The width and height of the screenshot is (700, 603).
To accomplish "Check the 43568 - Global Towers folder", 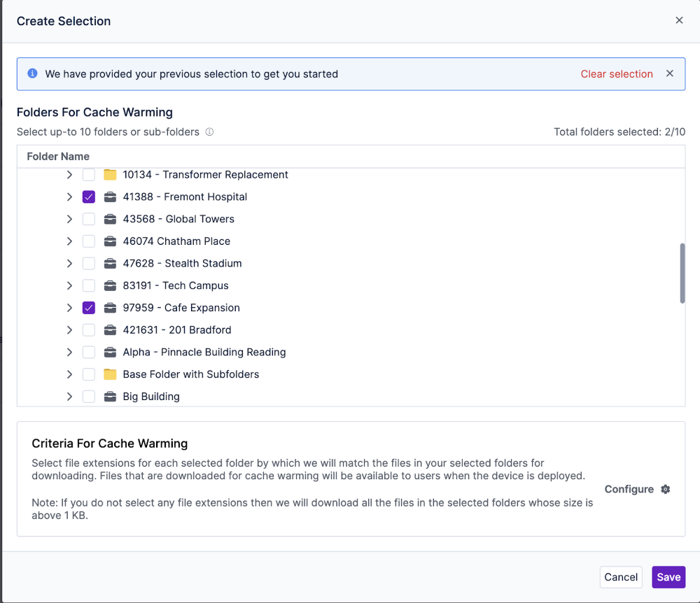I will tap(88, 219).
